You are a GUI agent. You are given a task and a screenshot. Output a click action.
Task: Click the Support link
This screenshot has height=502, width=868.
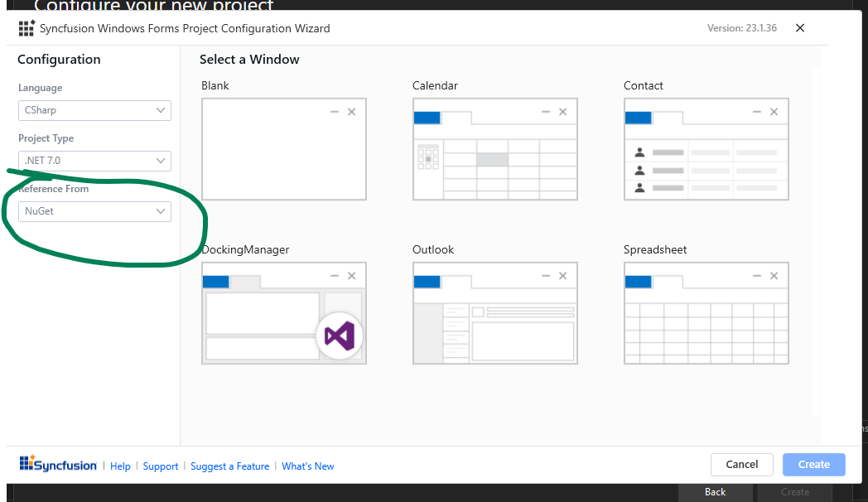click(x=160, y=466)
